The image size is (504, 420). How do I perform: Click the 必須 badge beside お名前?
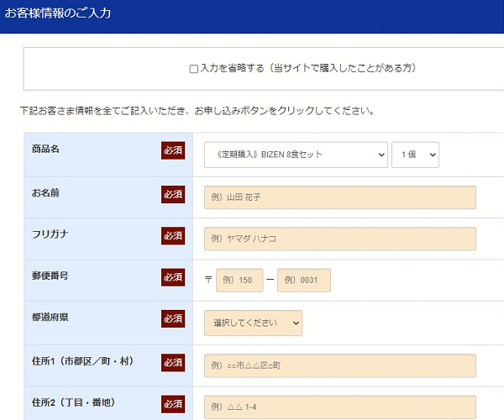point(173,194)
